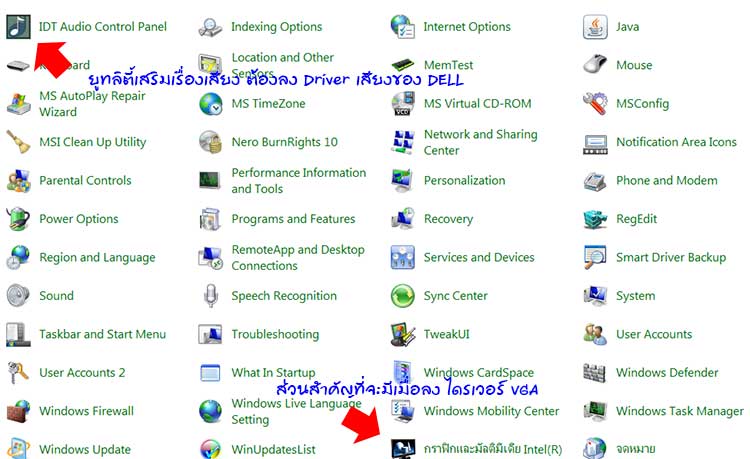The width and height of the screenshot is (750, 459).
Task: Open the MSConfig wrench icon
Action: coord(595,104)
